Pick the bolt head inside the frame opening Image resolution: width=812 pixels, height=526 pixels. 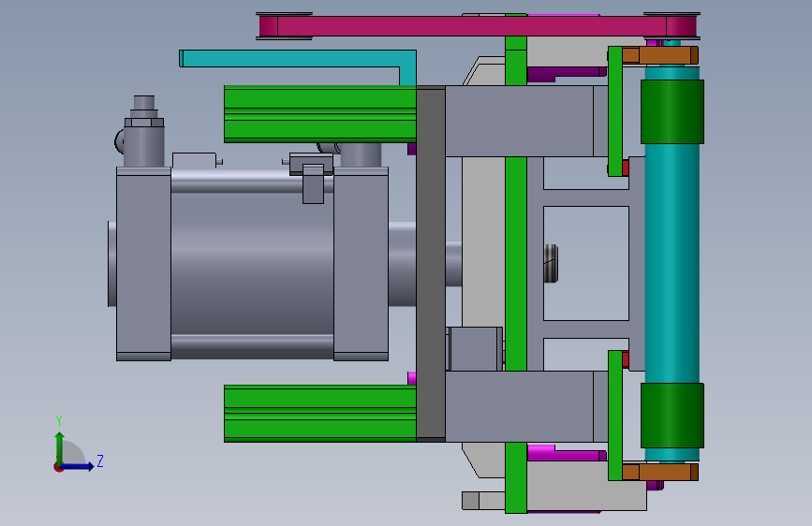coord(551,264)
